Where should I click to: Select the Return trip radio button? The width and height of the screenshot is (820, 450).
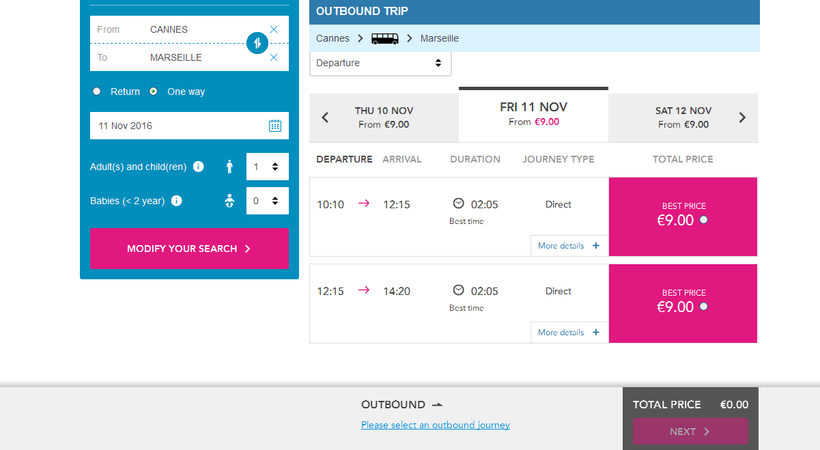point(97,92)
